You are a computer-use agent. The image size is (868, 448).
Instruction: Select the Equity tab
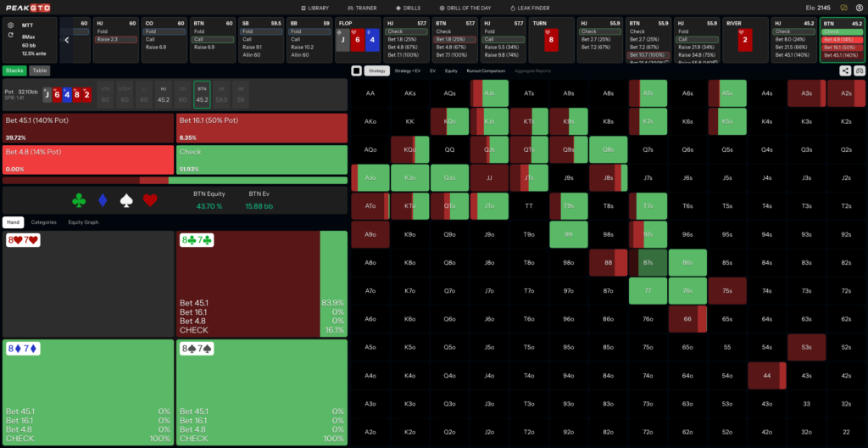pyautogui.click(x=451, y=71)
